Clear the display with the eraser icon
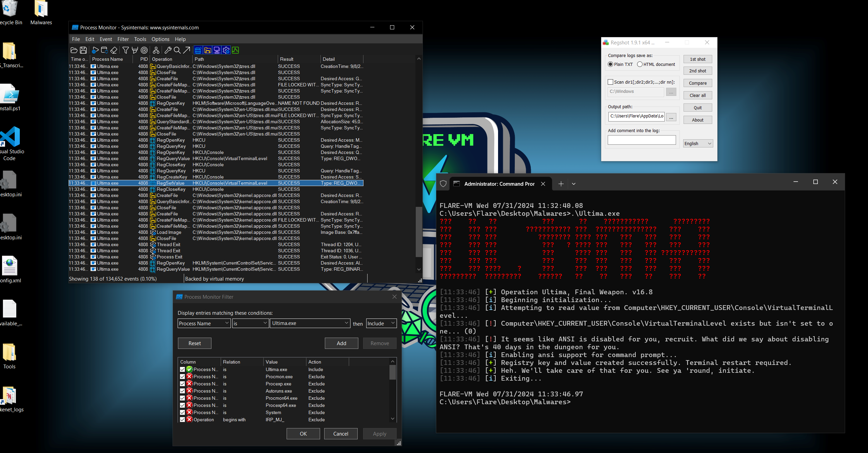The width and height of the screenshot is (868, 453). (114, 50)
